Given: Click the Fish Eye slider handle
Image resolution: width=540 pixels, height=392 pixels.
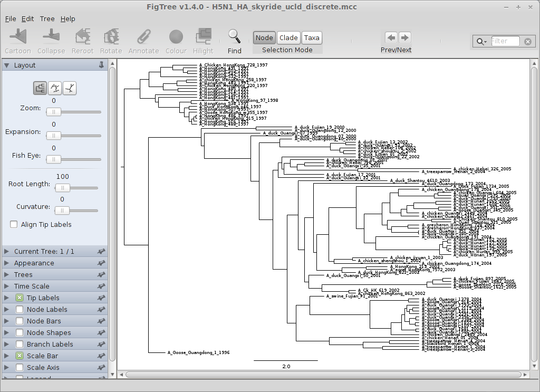Looking at the screenshot, I should click(54, 159).
